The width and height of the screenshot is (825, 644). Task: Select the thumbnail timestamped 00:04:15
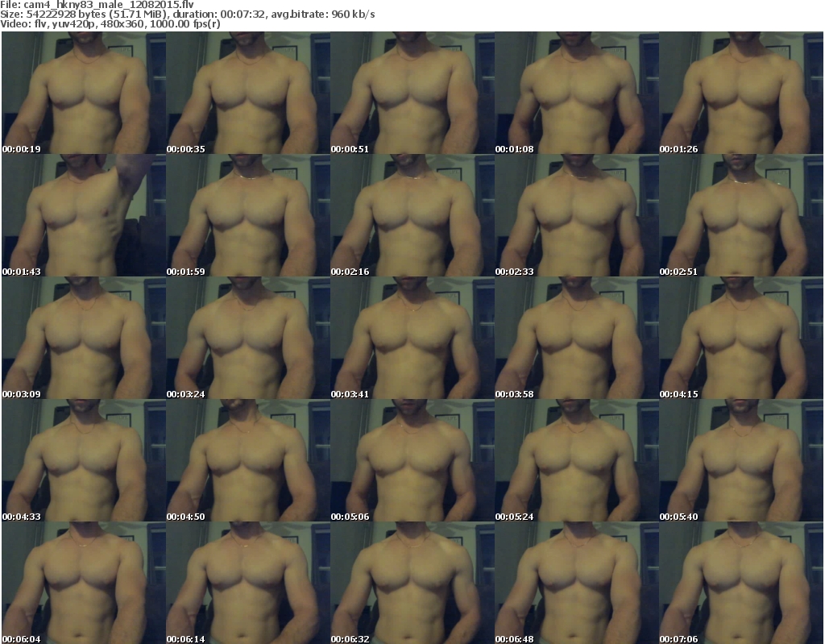click(741, 338)
